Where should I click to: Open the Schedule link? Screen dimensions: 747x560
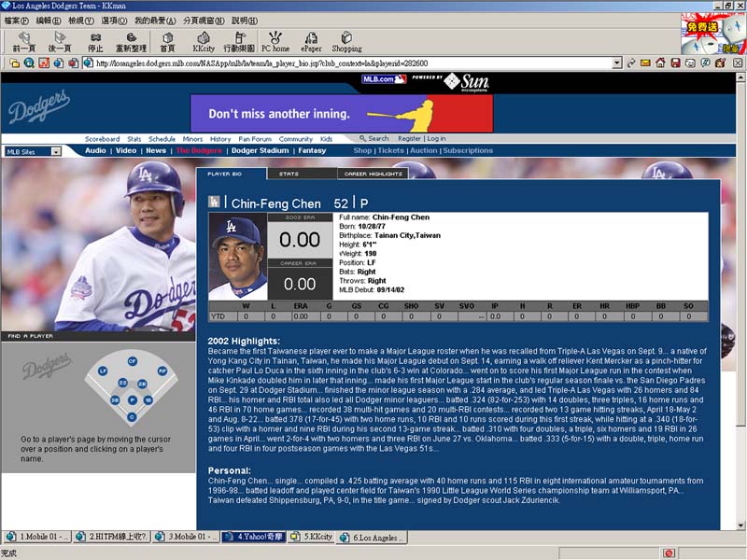162,139
